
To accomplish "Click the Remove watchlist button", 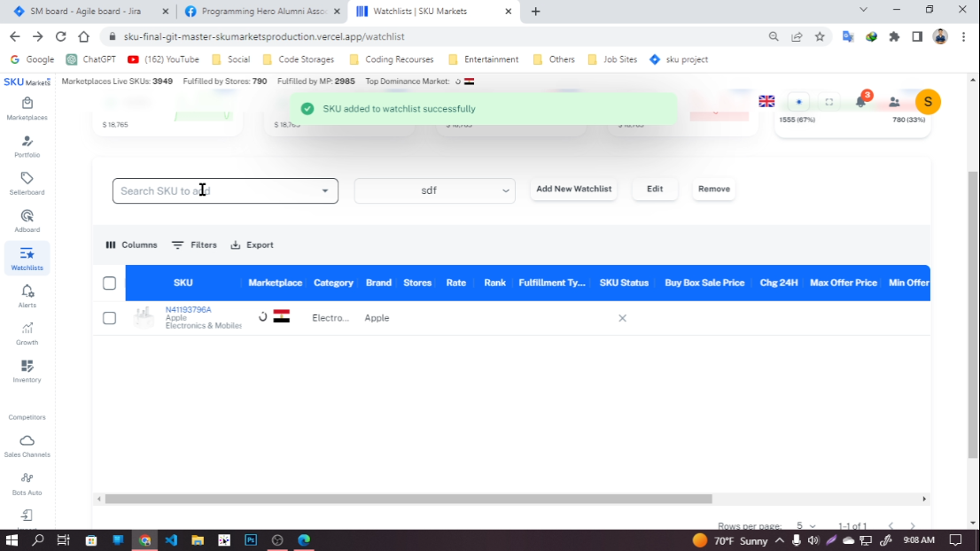I will point(714,189).
